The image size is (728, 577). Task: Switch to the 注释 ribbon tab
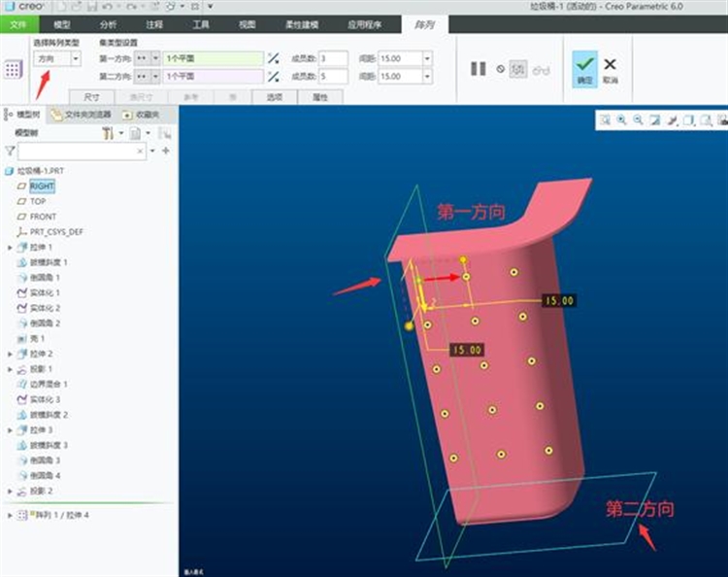click(154, 24)
